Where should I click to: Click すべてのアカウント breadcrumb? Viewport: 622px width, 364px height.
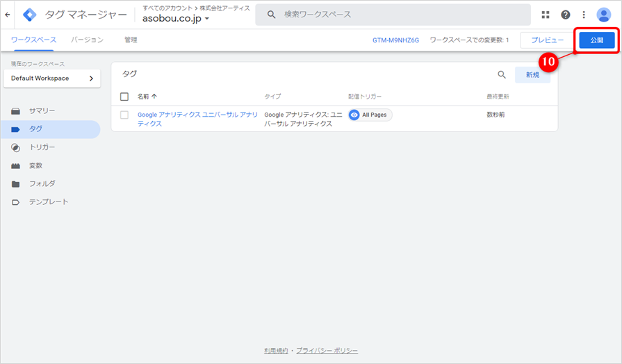167,8
